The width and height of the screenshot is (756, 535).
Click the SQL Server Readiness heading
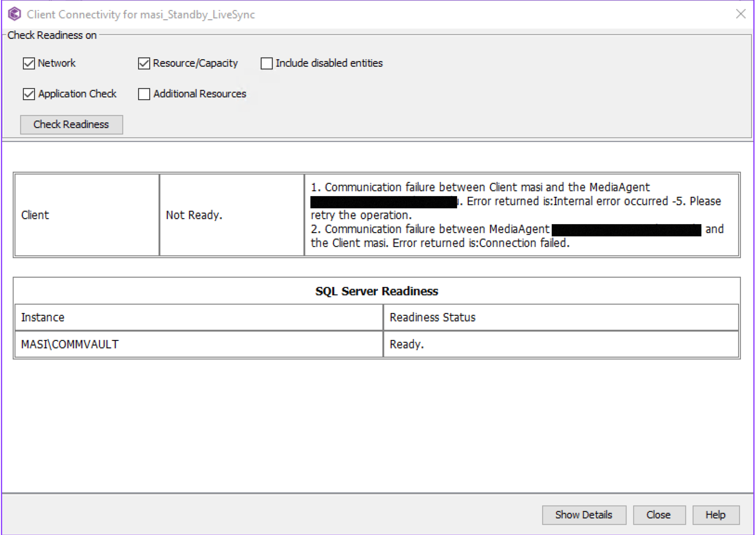click(x=377, y=291)
